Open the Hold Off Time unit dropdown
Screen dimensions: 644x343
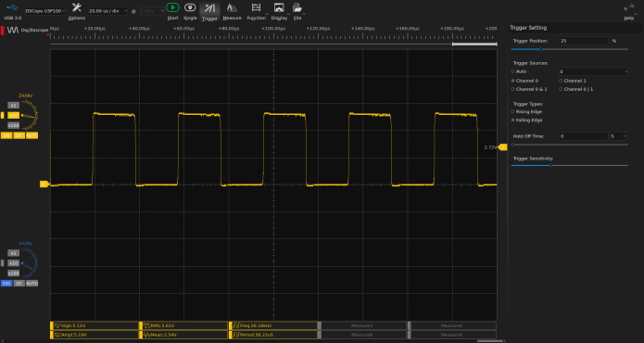pos(618,136)
